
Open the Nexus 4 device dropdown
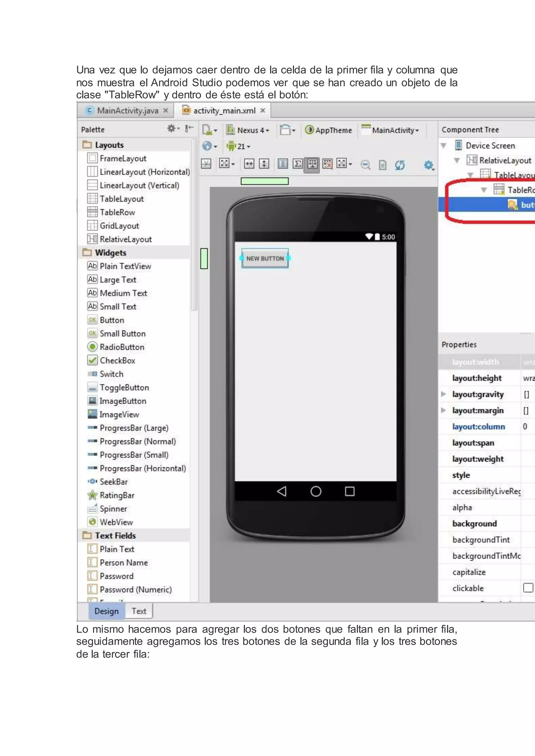[248, 130]
